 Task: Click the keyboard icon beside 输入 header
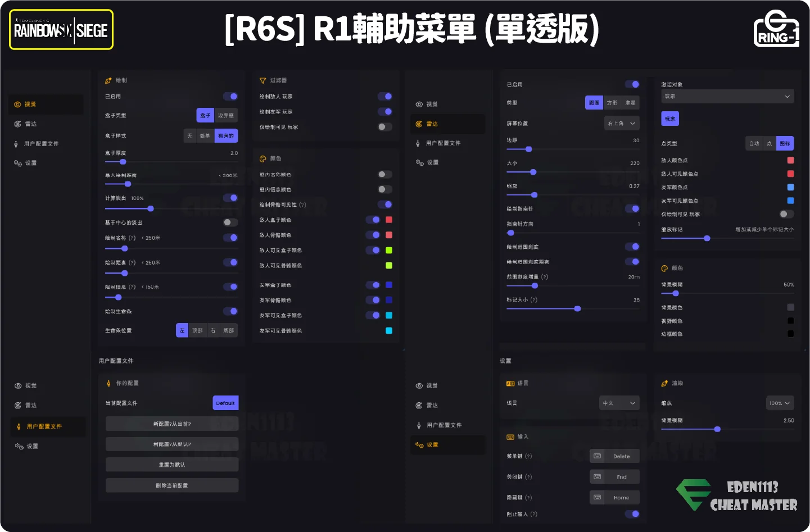[510, 437]
